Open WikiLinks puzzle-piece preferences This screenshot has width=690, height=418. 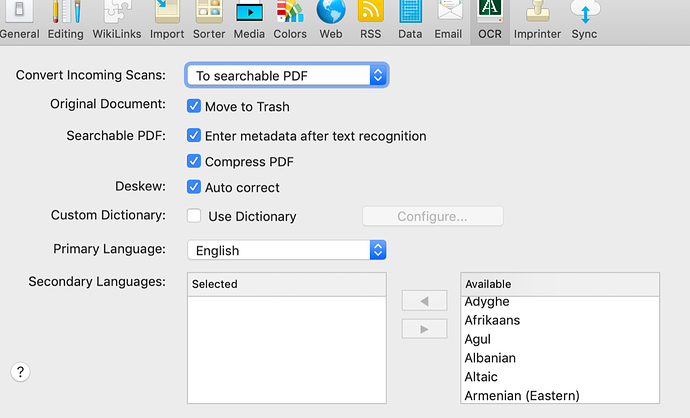click(117, 20)
